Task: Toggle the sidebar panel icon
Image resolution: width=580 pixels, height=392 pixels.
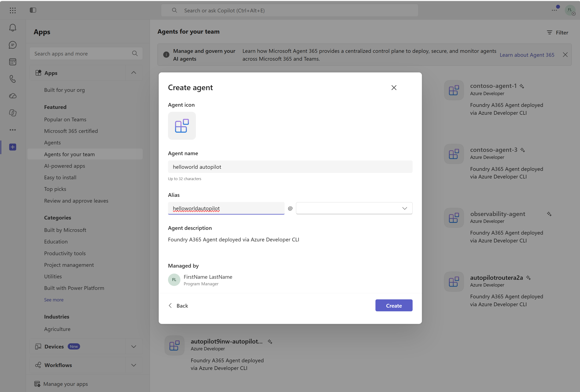Action: coord(33,10)
